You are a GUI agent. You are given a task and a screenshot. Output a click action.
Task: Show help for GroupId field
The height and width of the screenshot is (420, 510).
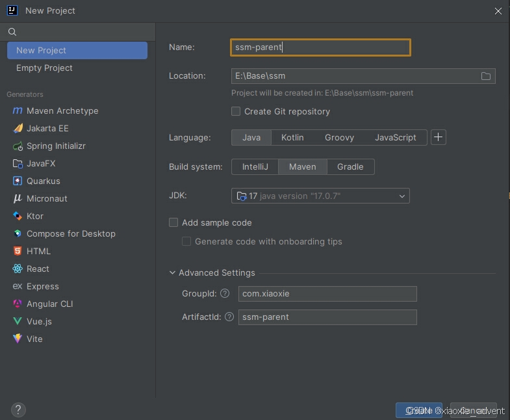[225, 293]
